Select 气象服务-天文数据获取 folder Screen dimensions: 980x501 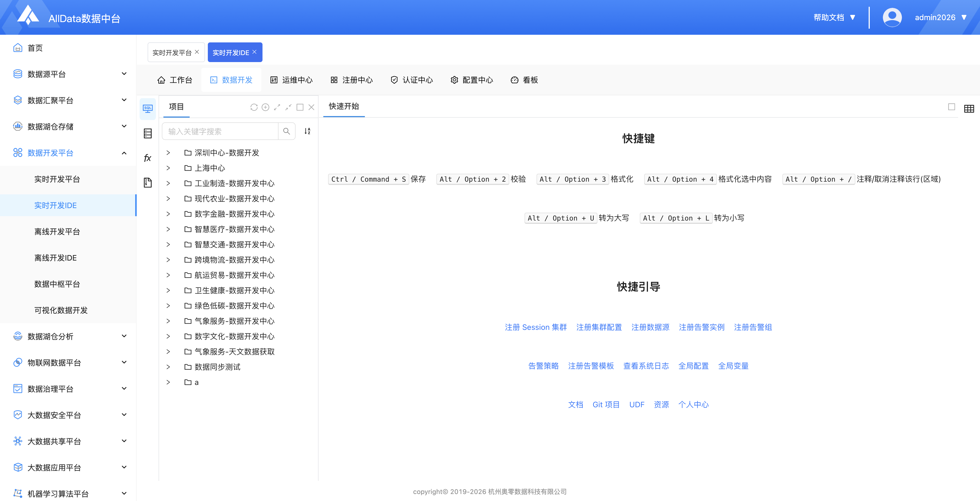(234, 352)
